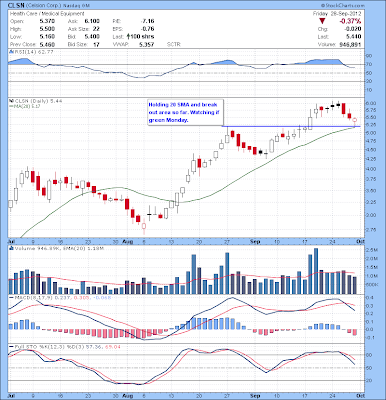Screen dimensions: 386x400
Task: Click the RSI(14) legend marker icon
Action: coord(11,52)
